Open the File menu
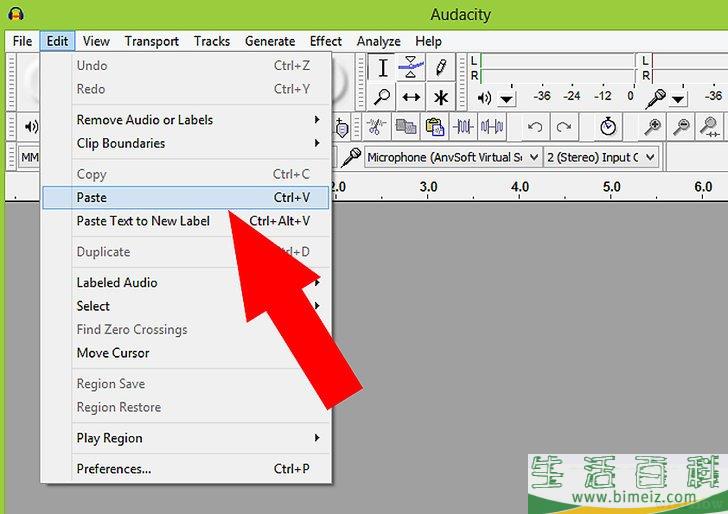Viewport: 728px width, 514px height. click(x=22, y=41)
